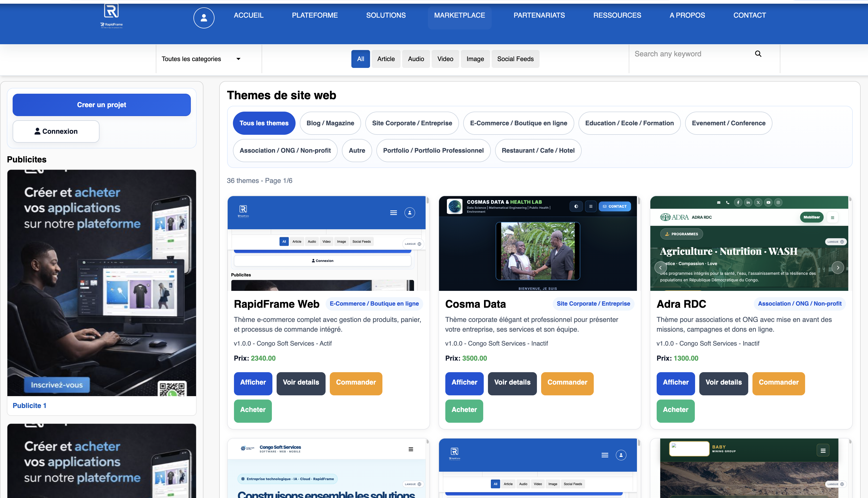The height and width of the screenshot is (498, 868).
Task: Select the All content filter
Action: click(361, 59)
